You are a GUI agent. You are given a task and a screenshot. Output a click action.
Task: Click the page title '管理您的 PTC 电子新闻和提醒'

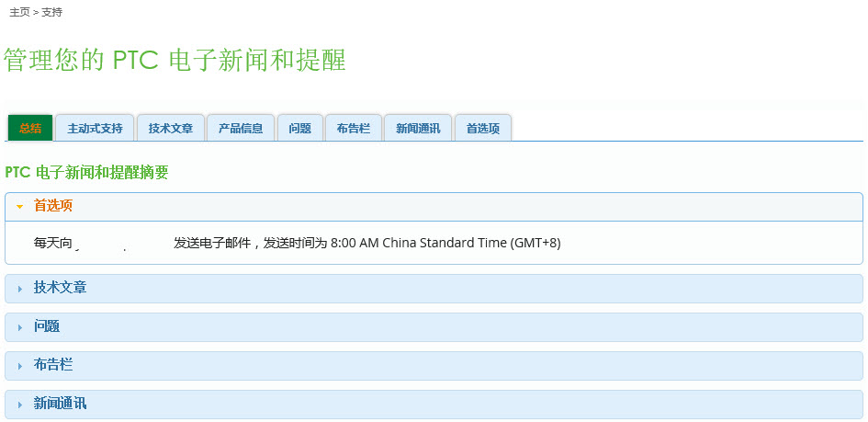pos(175,60)
